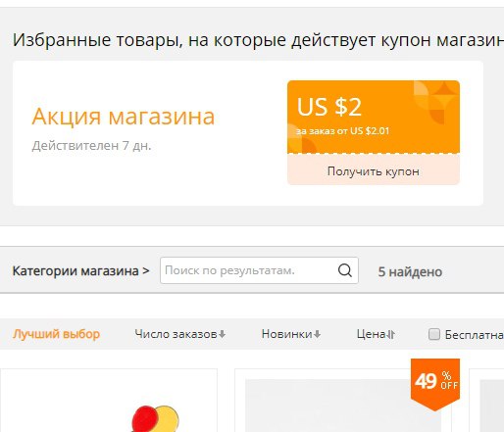Enable the Бесплатная доставка checkbox
This screenshot has width=504, height=432.
click(x=434, y=334)
